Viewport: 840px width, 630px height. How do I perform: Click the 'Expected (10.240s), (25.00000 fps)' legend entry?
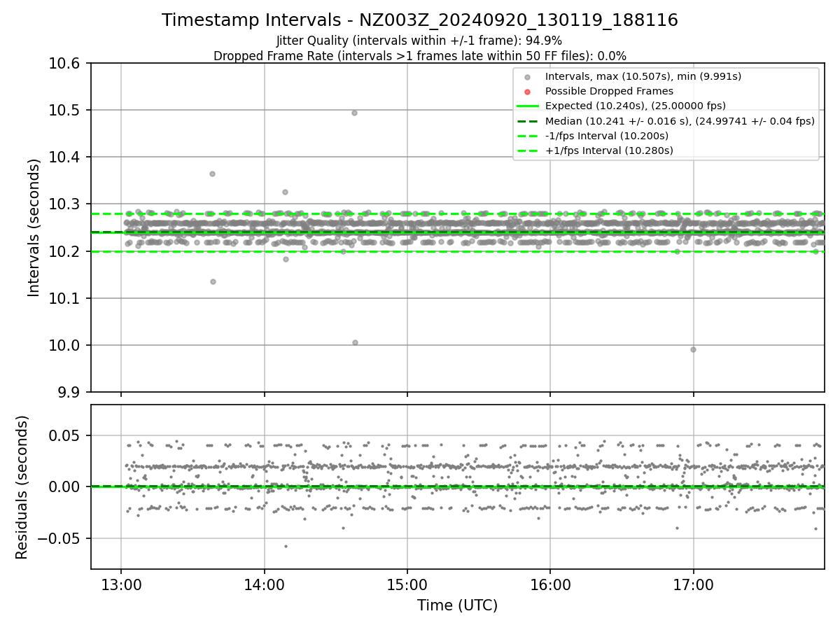[x=636, y=106]
